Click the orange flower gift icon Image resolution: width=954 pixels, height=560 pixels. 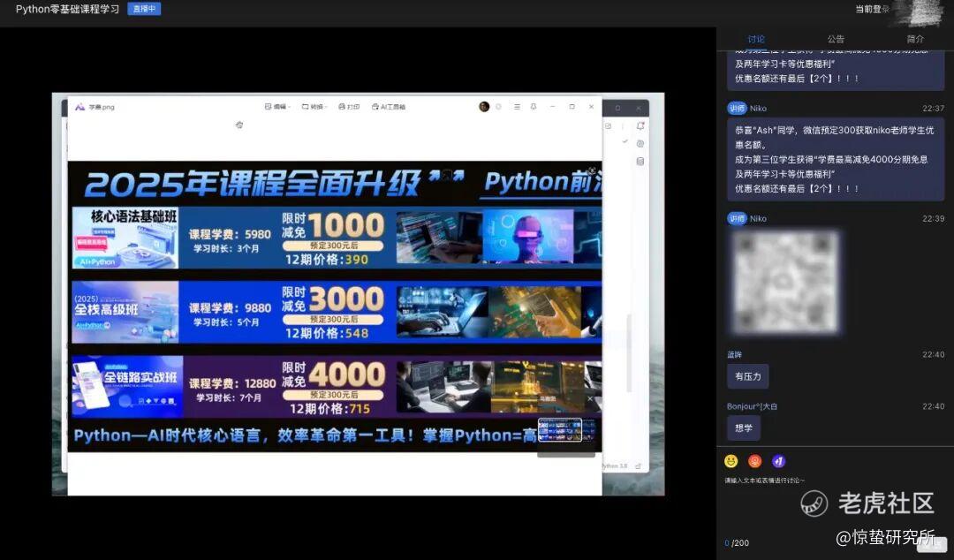pos(754,461)
